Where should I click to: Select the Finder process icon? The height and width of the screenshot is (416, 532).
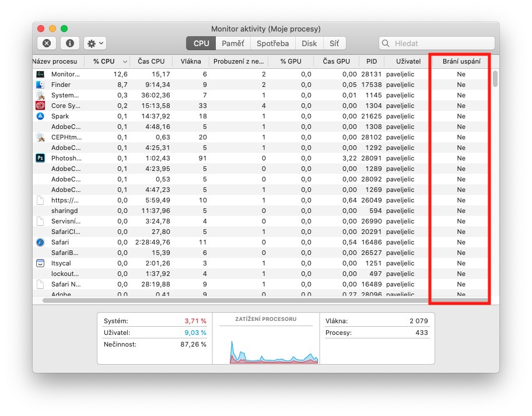[40, 85]
